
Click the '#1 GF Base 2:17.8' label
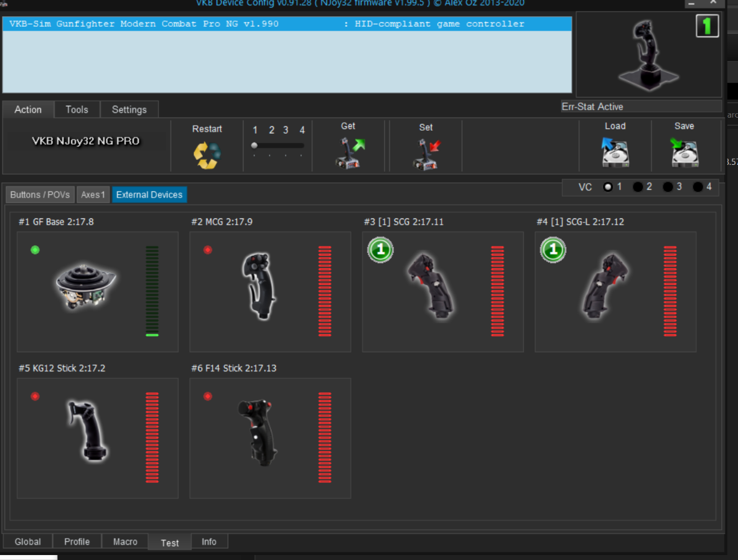tap(56, 222)
